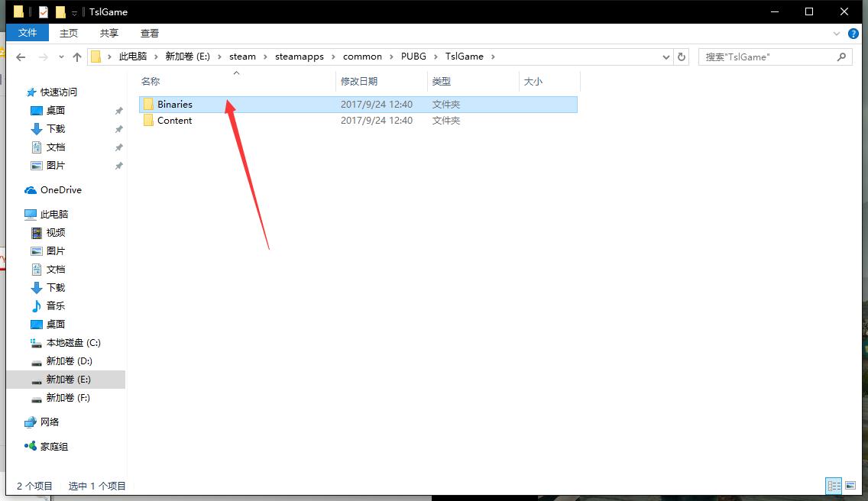Maximize the TslGame window
This screenshot has height=501, width=868.
(x=808, y=11)
